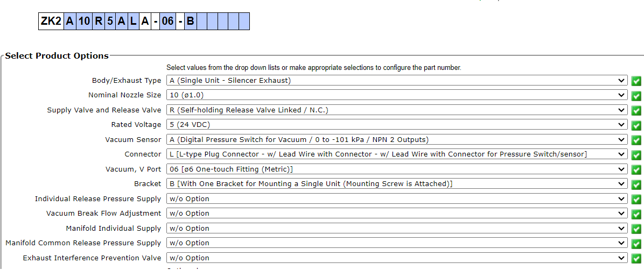Click green check for Exhaust Interference Prevention Valve
This screenshot has height=277, width=644.
pyautogui.click(x=636, y=259)
